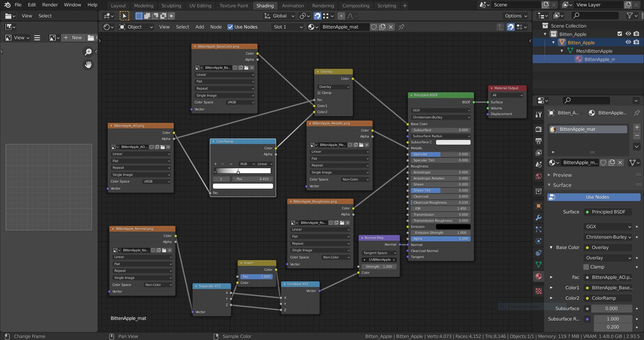Open Tangent Space dropdown on Normal Map node
This screenshot has height=340, width=644.
click(x=379, y=253)
